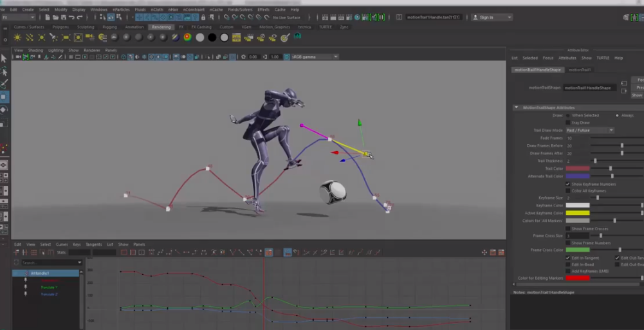The width and height of the screenshot is (644, 330).
Task: Select the Always draw radio option
Action: coord(618,115)
